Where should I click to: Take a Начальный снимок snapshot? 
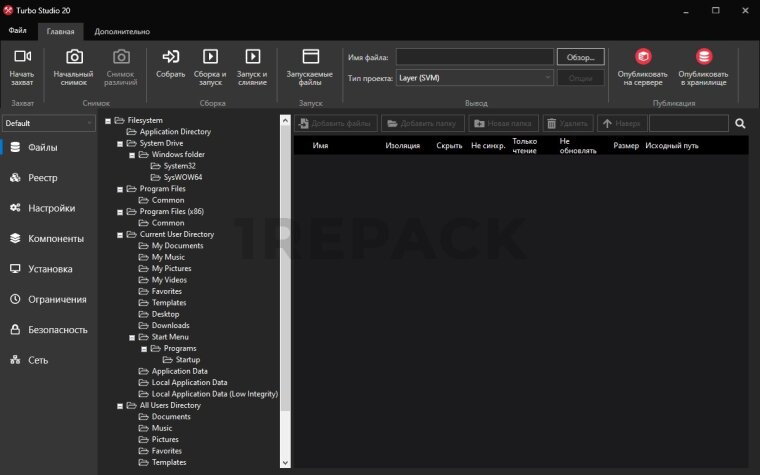[74, 57]
